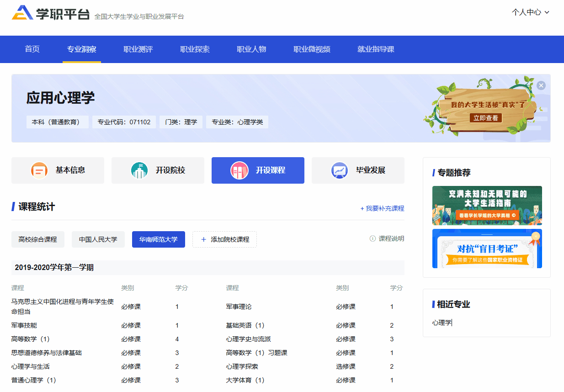Click the 立即查看 button

[x=485, y=118]
